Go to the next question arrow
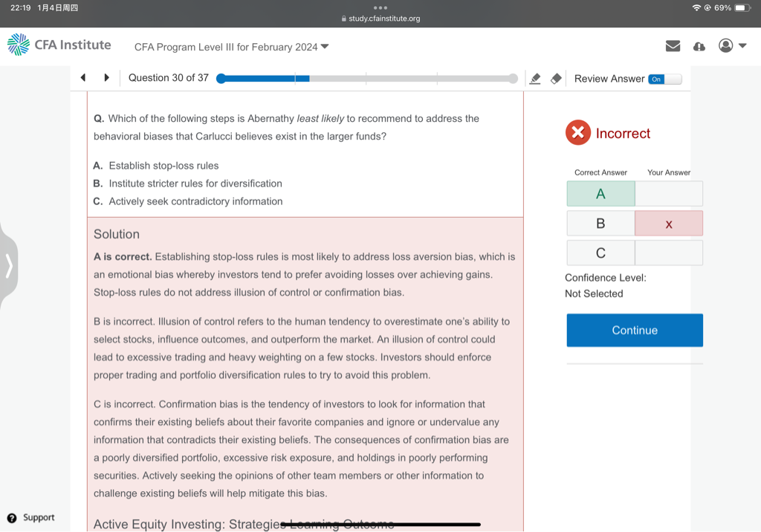Image resolution: width=761 pixels, height=532 pixels. tap(106, 78)
